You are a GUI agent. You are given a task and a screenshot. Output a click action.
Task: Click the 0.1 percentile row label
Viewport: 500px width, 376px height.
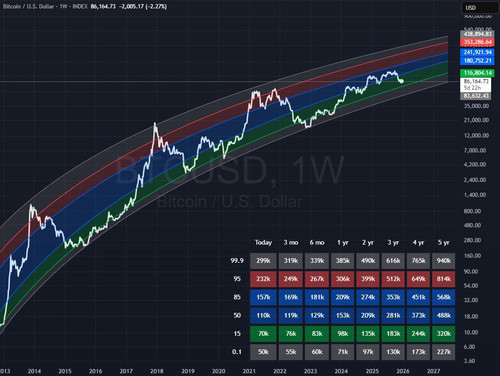pos(237,352)
